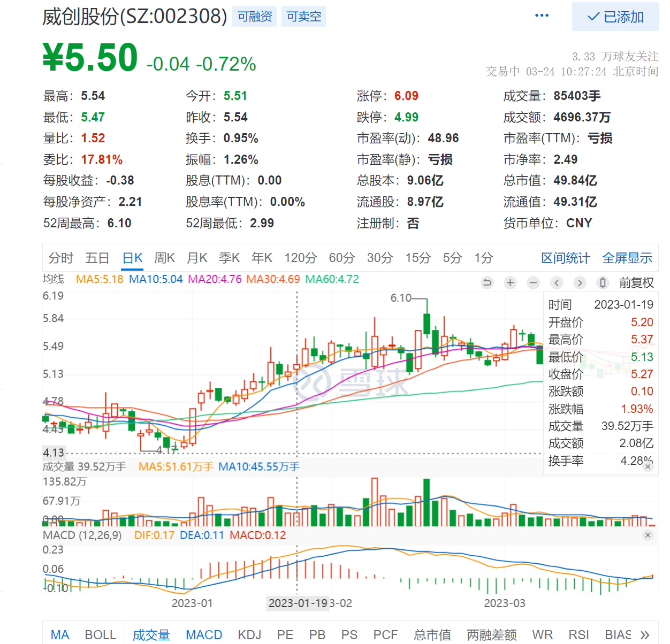Click the candlestick style icon
Viewport: 670px width, 644px height.
click(x=603, y=282)
